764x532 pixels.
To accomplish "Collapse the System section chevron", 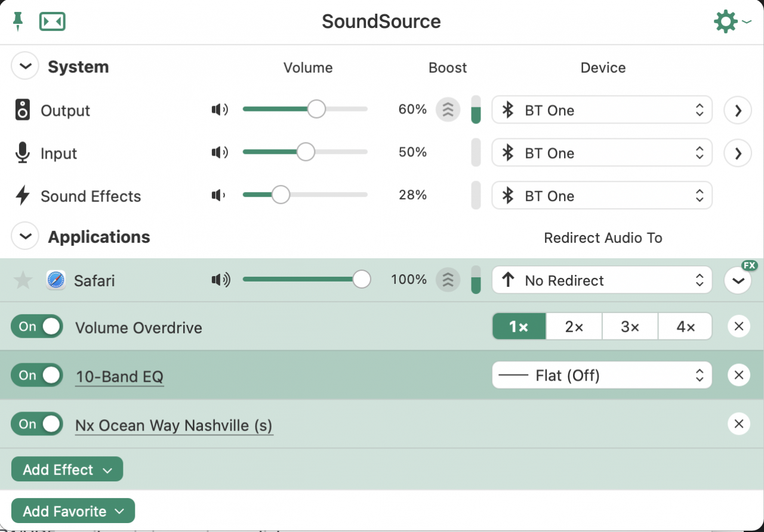I will (x=25, y=67).
